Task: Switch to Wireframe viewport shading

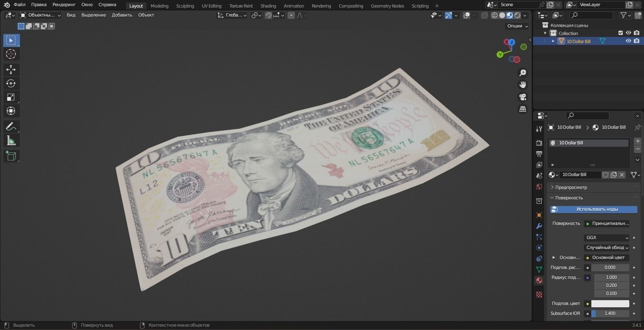Action: tap(494, 15)
